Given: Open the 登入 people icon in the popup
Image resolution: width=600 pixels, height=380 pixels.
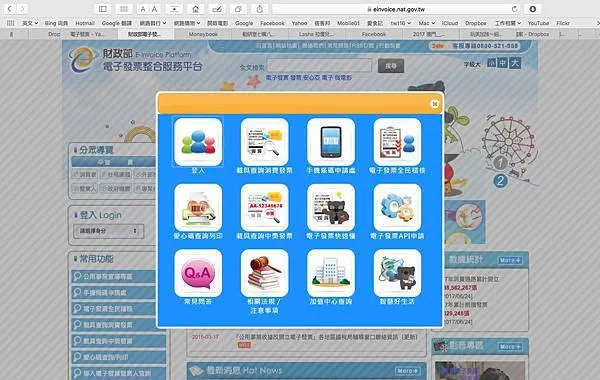Looking at the screenshot, I should point(198,142).
